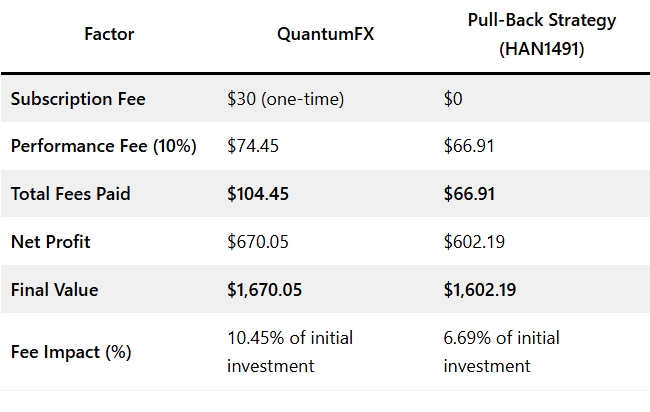The width and height of the screenshot is (650, 412).
Task: Select the Total Fees Paid label
Action: click(72, 194)
